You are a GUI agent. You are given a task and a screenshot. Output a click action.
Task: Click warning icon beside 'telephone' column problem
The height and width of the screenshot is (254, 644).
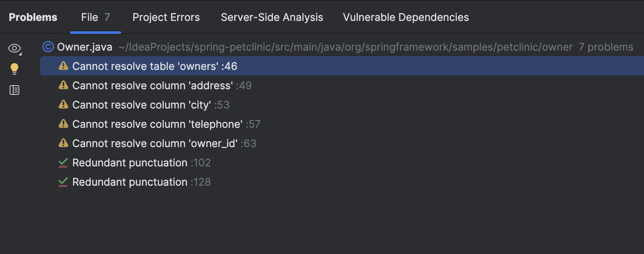coord(63,124)
